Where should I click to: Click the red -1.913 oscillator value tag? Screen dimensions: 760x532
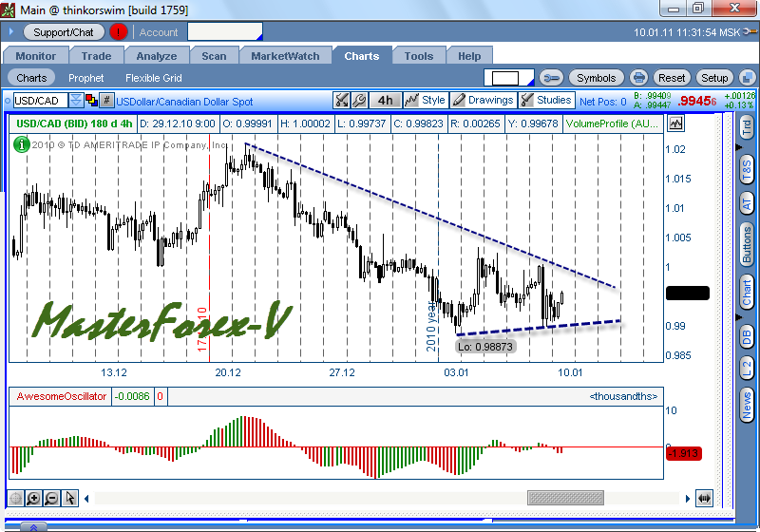pyautogui.click(x=684, y=453)
